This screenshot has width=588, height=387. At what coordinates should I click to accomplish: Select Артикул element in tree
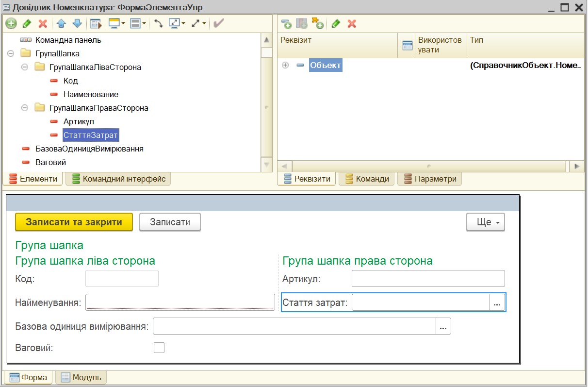point(79,121)
